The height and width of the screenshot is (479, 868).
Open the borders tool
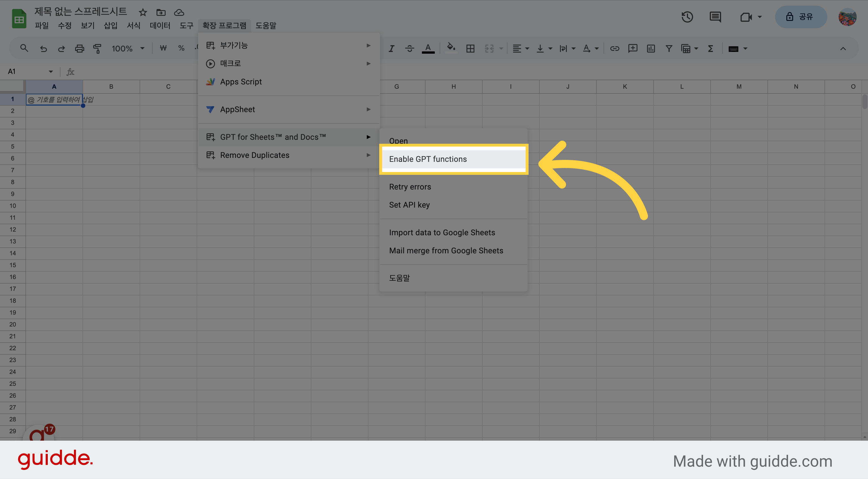pos(470,49)
